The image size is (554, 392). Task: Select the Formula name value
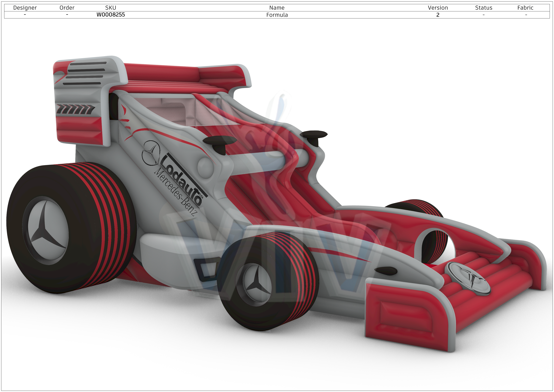pos(277,15)
